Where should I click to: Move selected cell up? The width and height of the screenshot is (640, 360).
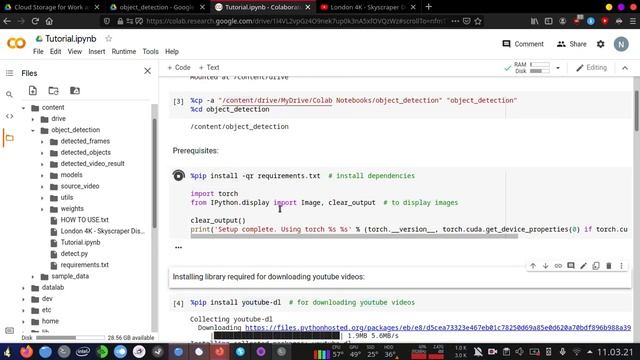(x=533, y=266)
